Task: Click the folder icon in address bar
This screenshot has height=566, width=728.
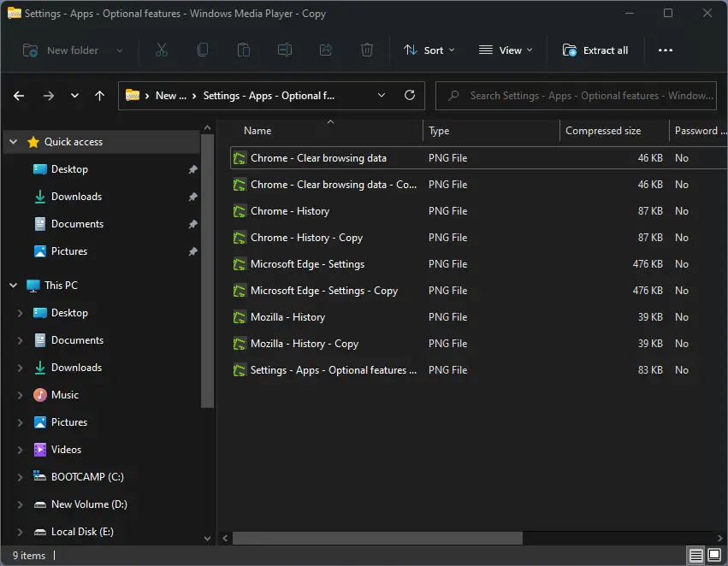Action: pos(133,95)
